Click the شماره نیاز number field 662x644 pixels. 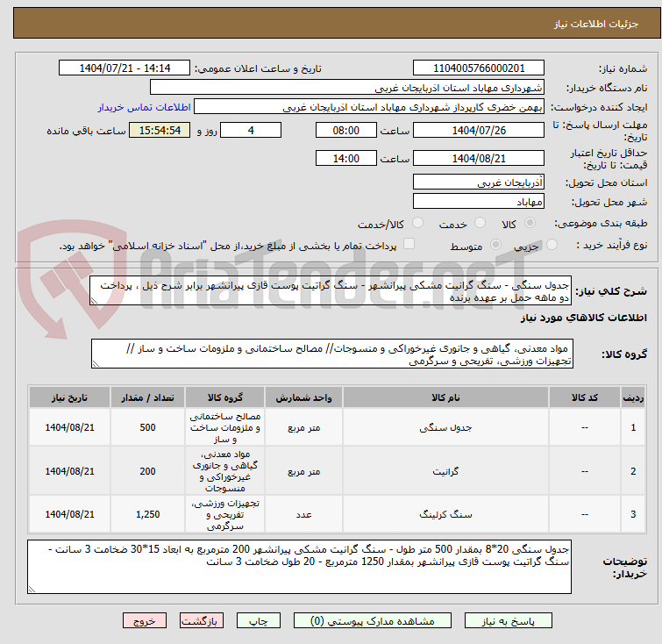coord(479,68)
